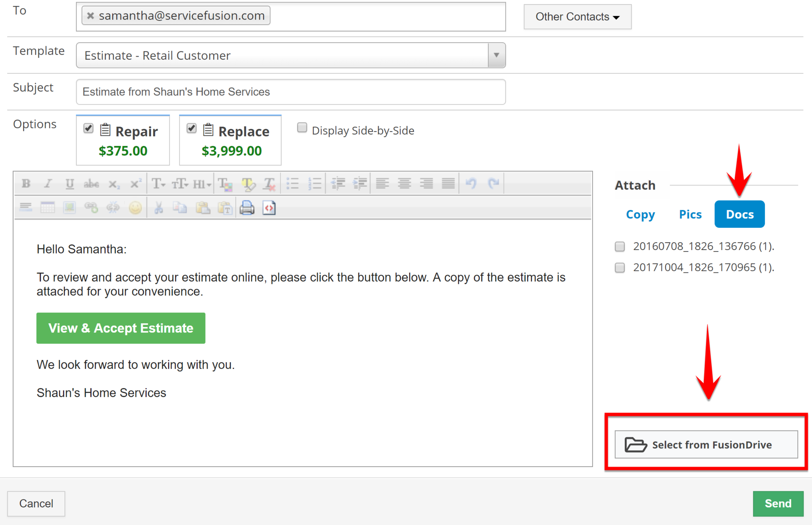Click into the Subject input field

(x=291, y=92)
